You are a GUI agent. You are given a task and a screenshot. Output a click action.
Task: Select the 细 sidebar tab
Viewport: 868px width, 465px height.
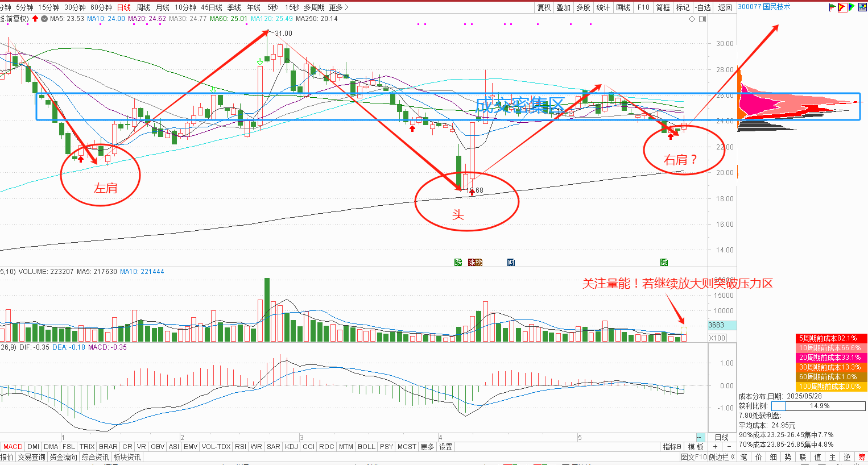[x=774, y=457]
